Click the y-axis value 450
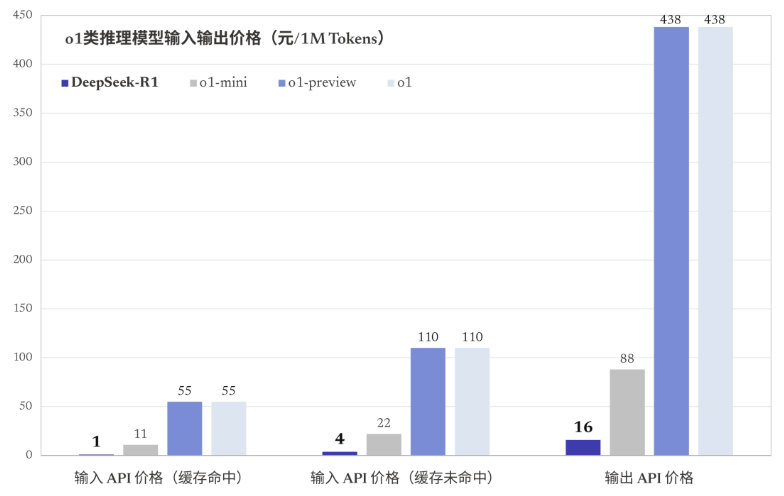 (22, 15)
